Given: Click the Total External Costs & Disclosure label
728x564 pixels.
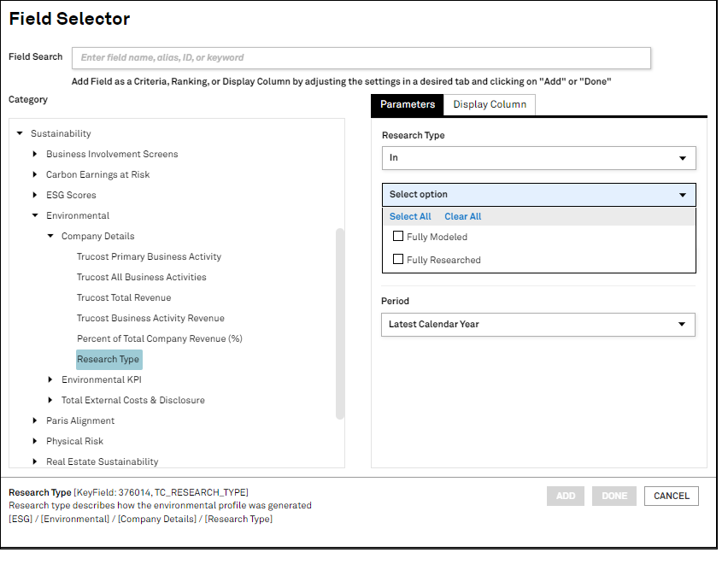Looking at the screenshot, I should coord(132,400).
